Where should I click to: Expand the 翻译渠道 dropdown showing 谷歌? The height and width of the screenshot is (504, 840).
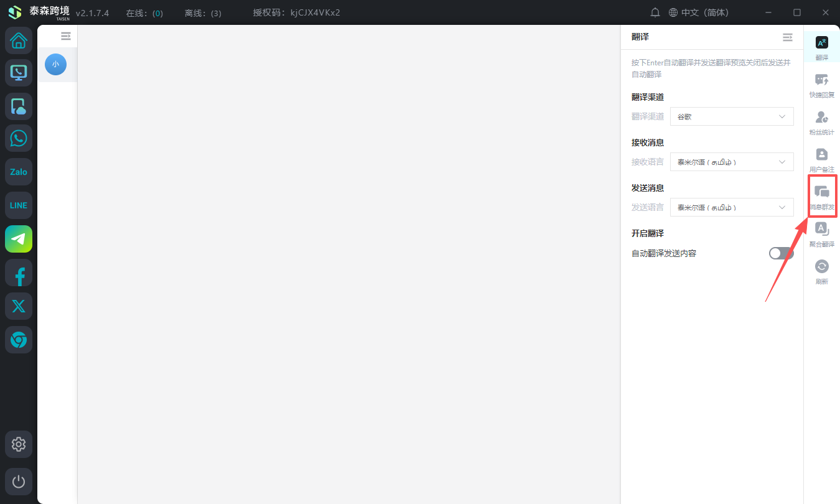[731, 116]
